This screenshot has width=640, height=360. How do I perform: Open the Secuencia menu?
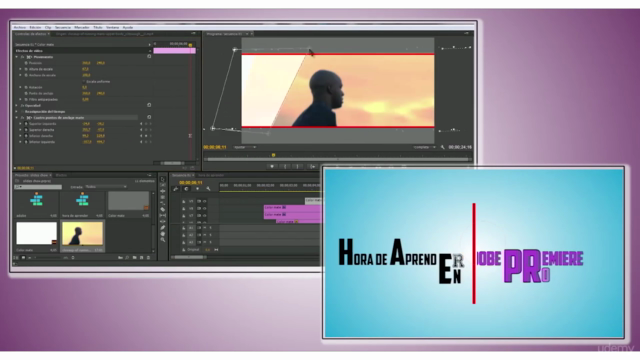click(63, 27)
